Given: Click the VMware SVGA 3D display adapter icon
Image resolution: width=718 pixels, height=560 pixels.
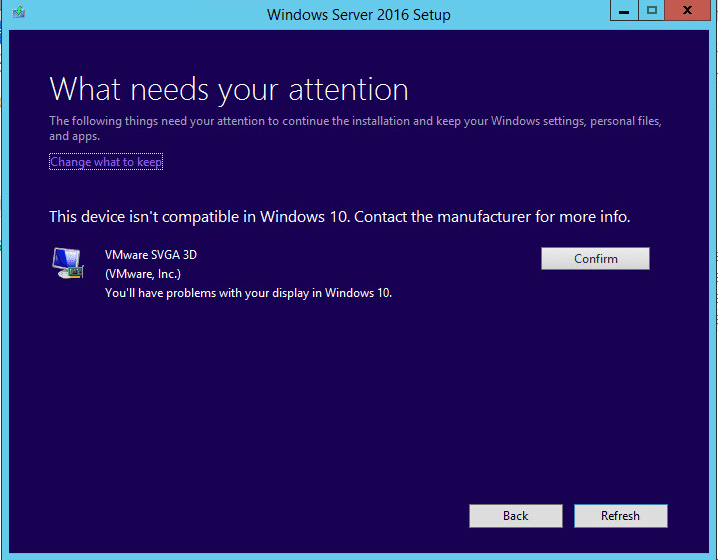Looking at the screenshot, I should tap(68, 263).
